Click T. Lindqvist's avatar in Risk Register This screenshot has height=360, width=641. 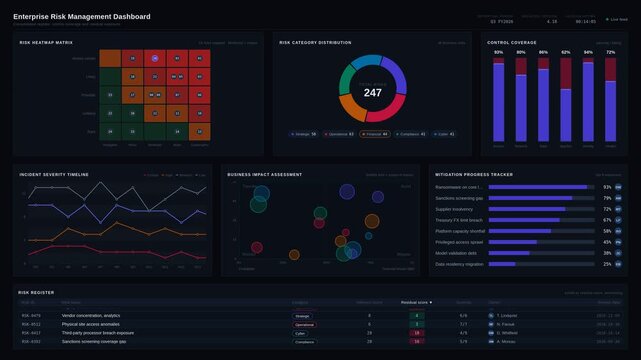(x=491, y=315)
